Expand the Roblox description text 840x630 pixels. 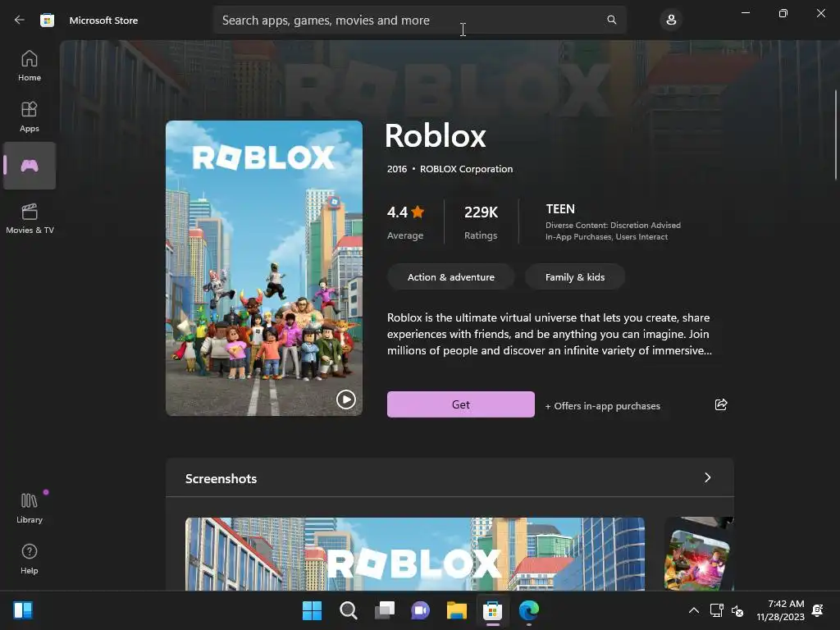(549, 334)
